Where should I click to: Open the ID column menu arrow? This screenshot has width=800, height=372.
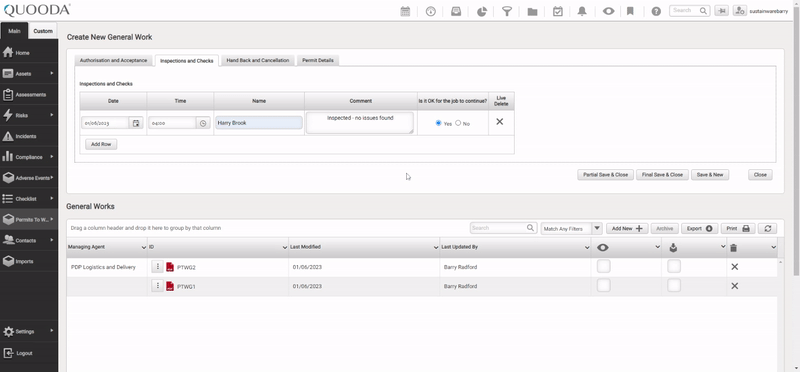click(x=285, y=247)
